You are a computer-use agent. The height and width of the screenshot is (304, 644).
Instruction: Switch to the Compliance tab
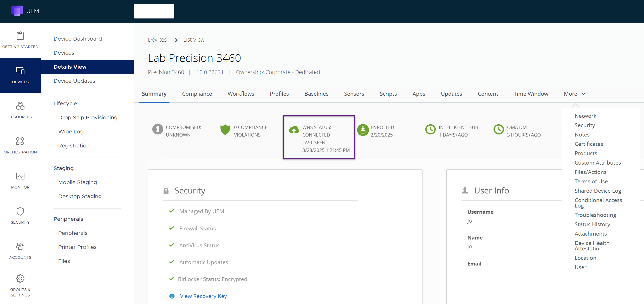click(x=197, y=94)
